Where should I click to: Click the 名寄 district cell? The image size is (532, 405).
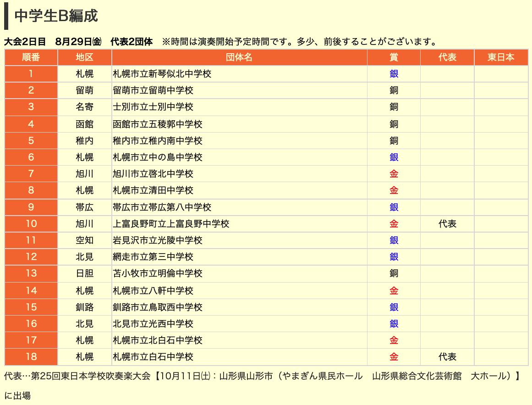[84, 107]
